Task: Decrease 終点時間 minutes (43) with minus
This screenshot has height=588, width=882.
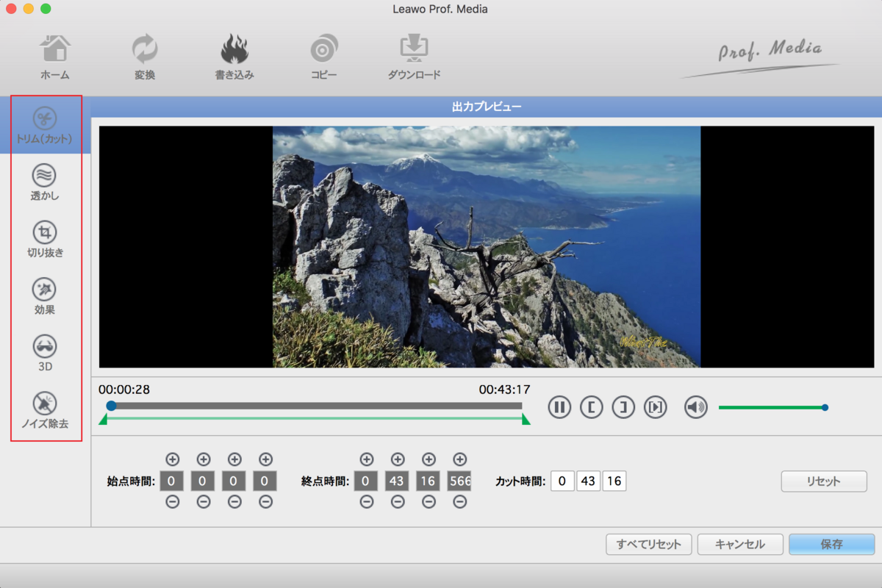Action: [398, 502]
